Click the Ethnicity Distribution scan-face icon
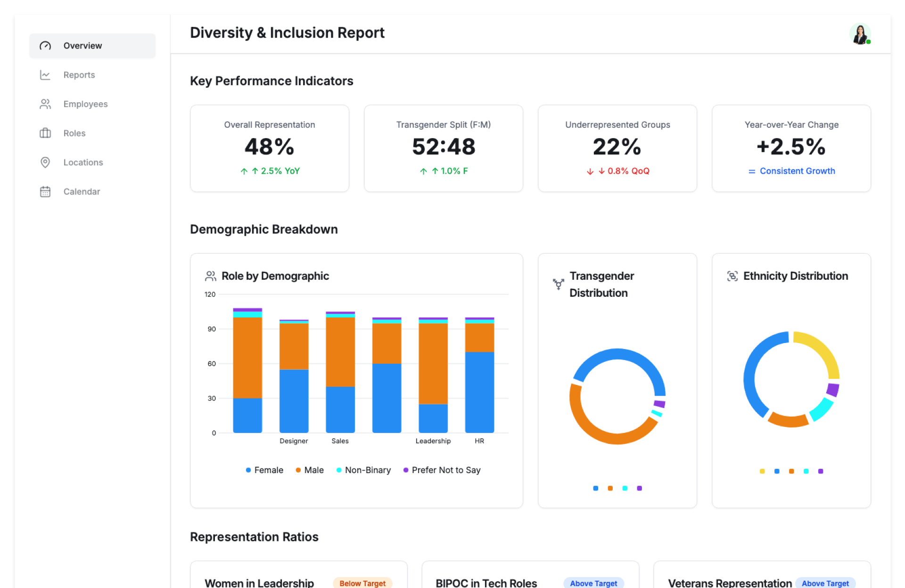 pos(732,276)
